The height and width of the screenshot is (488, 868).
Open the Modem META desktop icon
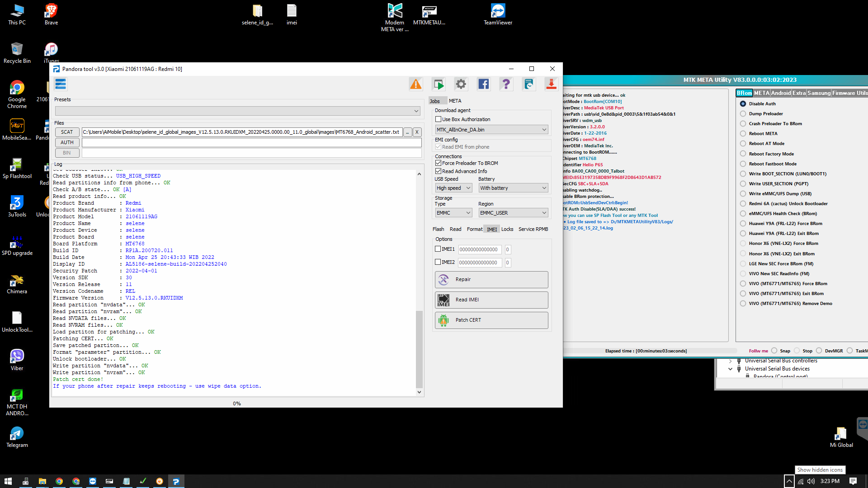395,18
